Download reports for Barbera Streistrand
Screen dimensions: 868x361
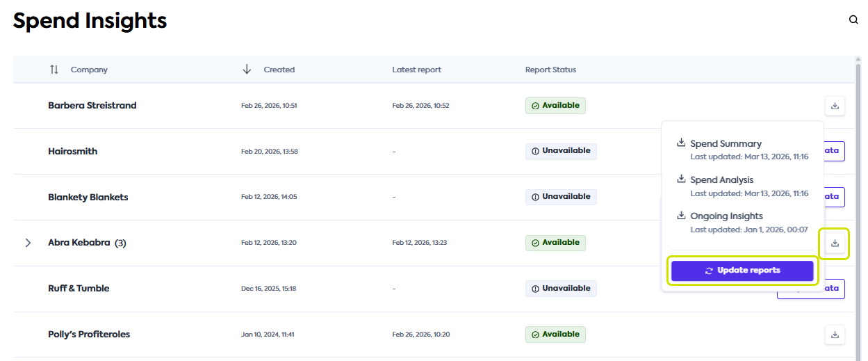point(835,106)
